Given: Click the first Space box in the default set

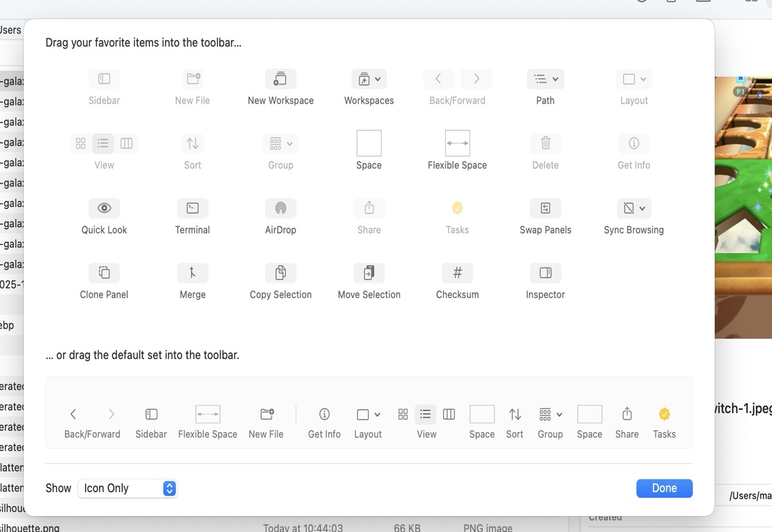Looking at the screenshot, I should pos(482,414).
